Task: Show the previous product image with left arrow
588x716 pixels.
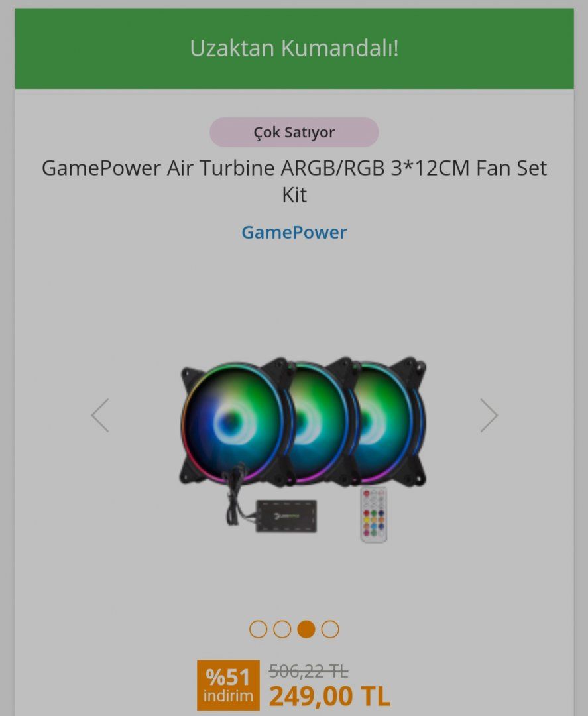Action: (x=100, y=416)
